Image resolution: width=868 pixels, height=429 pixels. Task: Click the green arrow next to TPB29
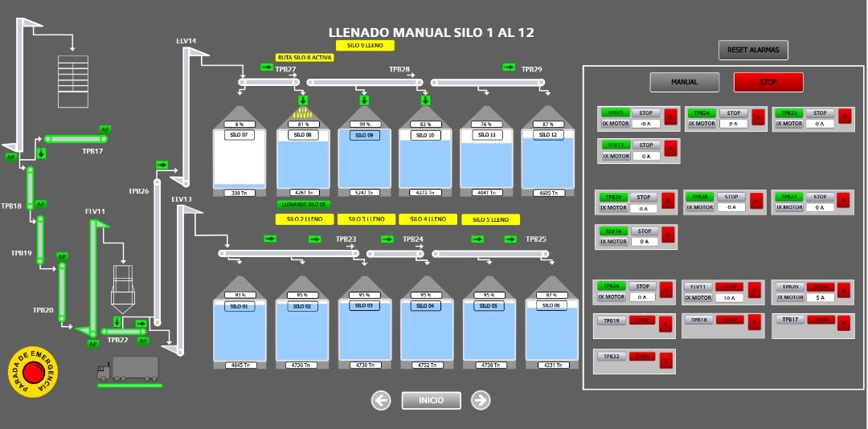click(x=509, y=67)
